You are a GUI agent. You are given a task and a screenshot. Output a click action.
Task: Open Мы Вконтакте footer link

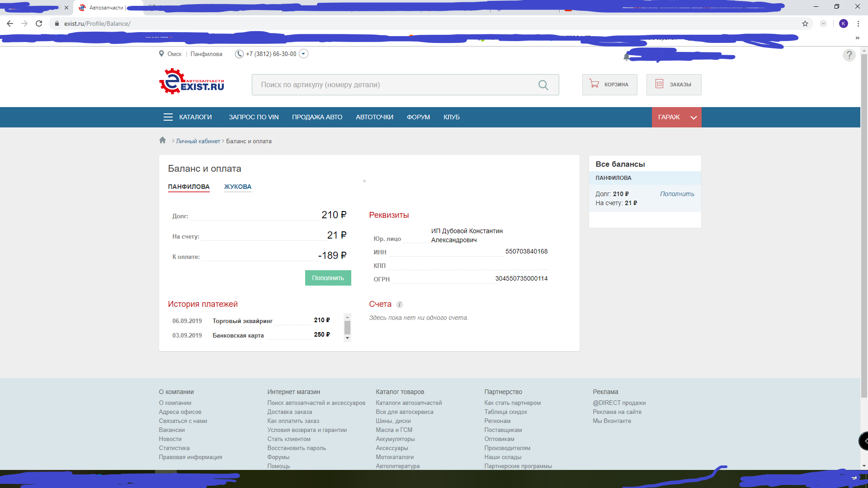click(612, 421)
